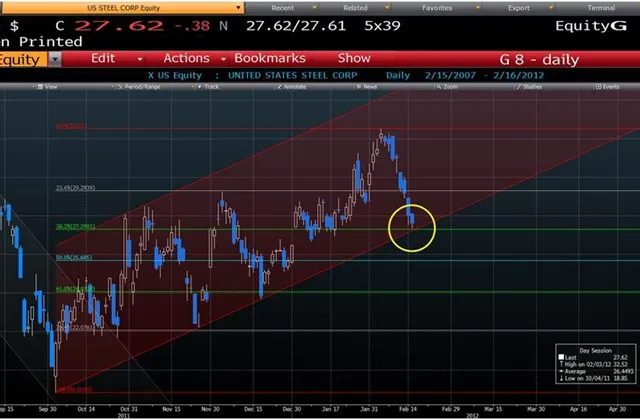The image size is (640, 420).
Task: Open the Edit menu
Action: tap(103, 58)
